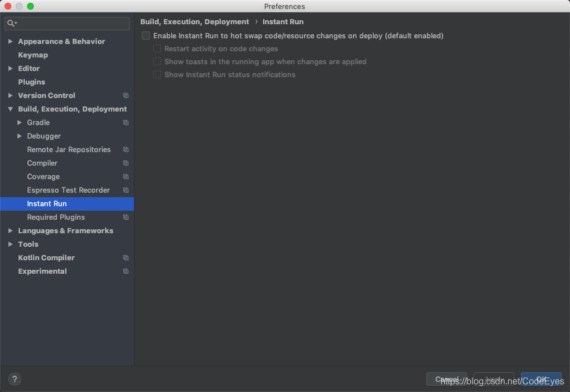The image size is (570, 392).
Task: Zoom Preferences window with green button
Action: pyautogui.click(x=30, y=6)
